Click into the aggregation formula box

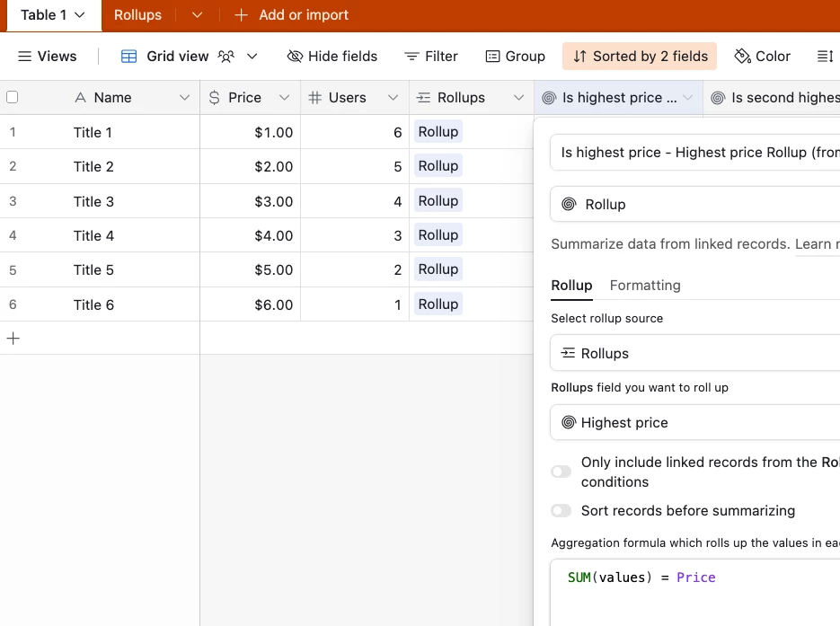[695, 592]
